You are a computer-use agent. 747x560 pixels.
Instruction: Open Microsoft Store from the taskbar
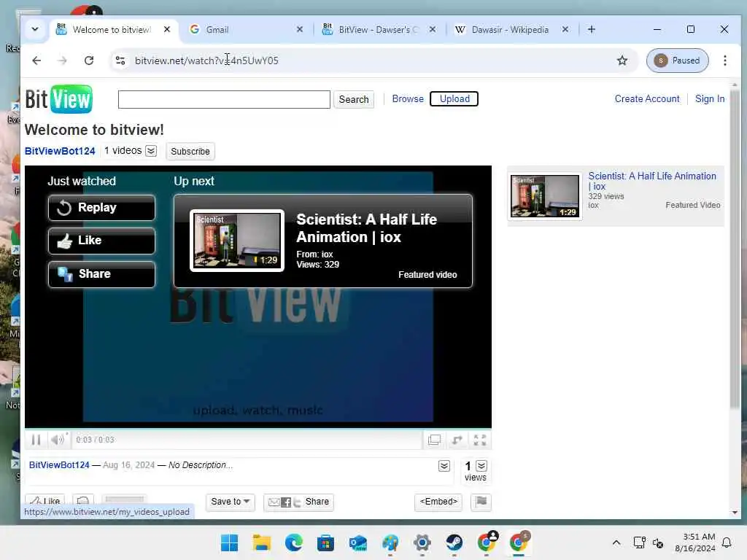(x=326, y=542)
